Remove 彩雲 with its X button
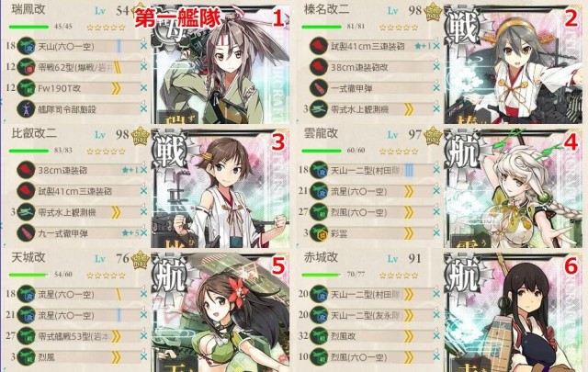The width and height of the screenshot is (588, 372). coord(436,233)
